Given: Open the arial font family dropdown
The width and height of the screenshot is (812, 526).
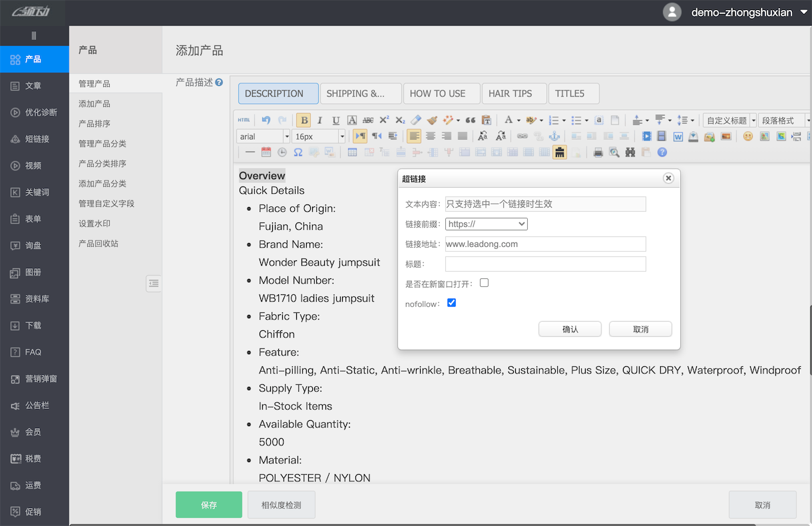Looking at the screenshot, I should coord(264,136).
